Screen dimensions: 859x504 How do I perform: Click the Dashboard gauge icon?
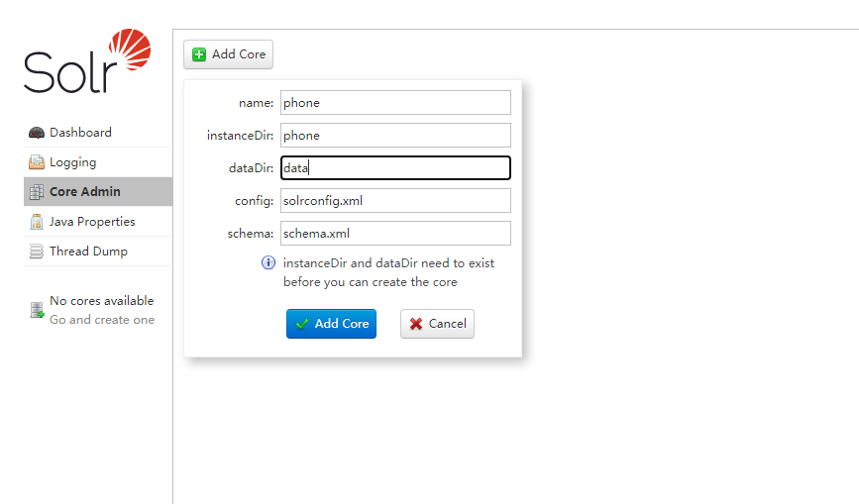click(37, 133)
